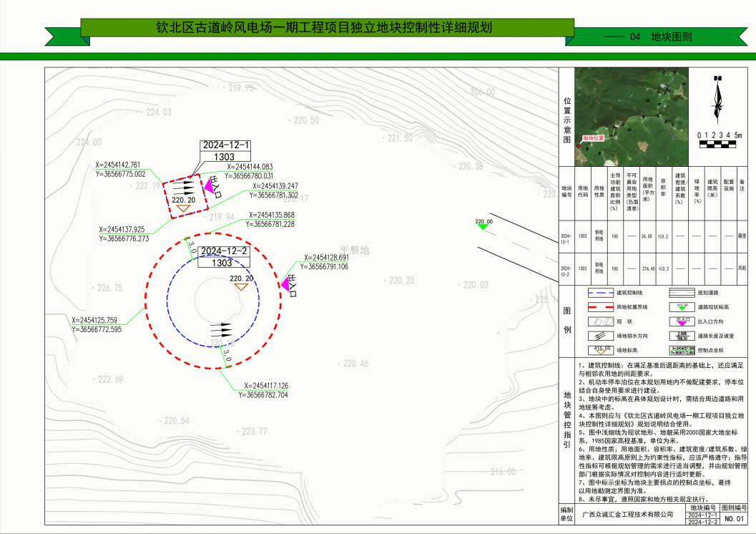Click the 用地面积 table column header

click(648, 190)
